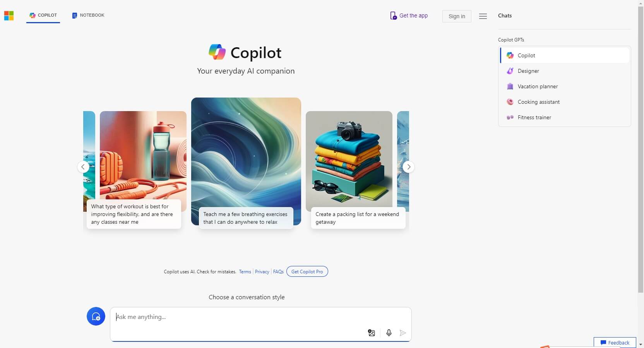Click the Cooking assistant icon
This screenshot has height=348, width=644.
click(x=510, y=102)
